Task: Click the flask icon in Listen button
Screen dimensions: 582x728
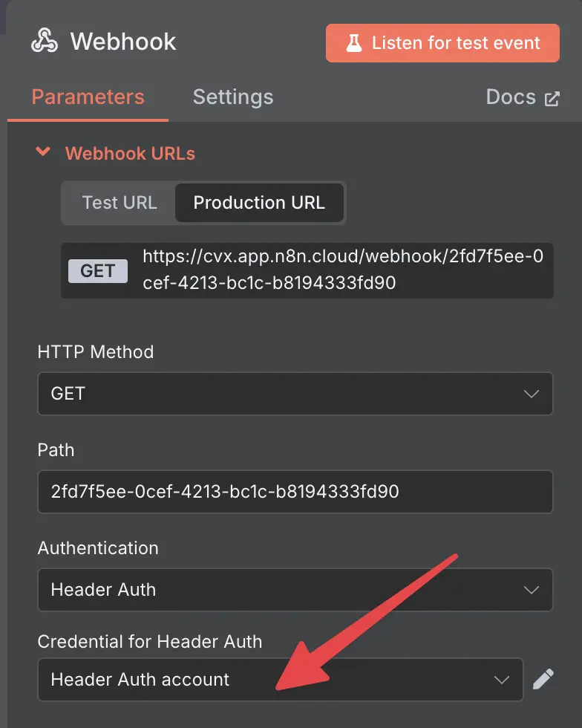Action: [x=353, y=43]
